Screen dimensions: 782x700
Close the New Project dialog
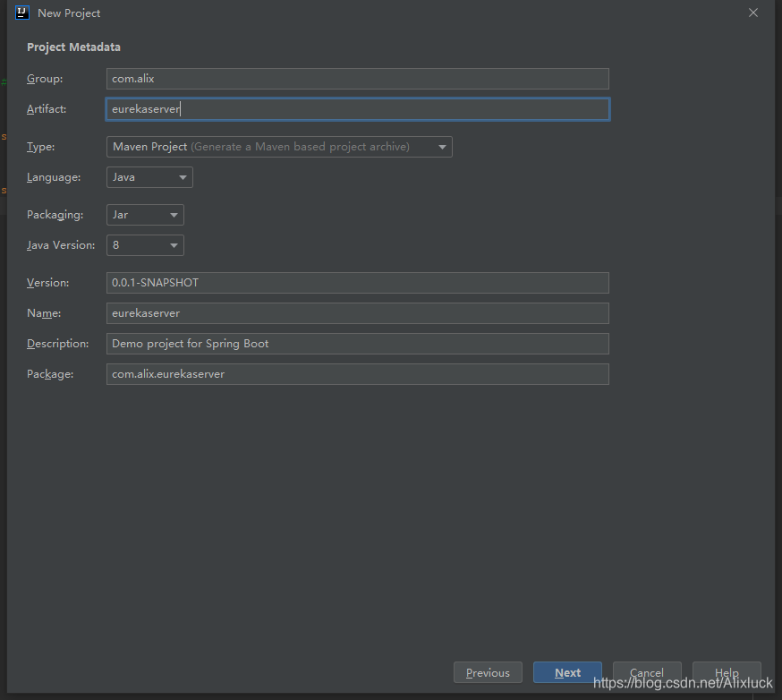point(753,13)
